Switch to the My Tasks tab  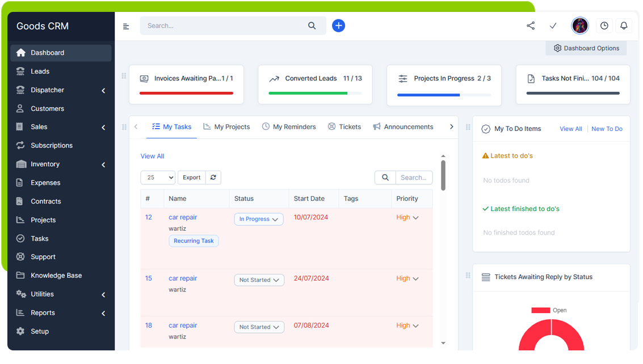tap(171, 127)
